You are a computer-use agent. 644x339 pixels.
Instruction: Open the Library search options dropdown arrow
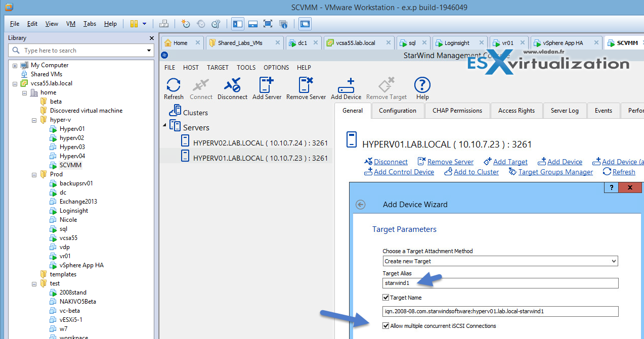click(149, 51)
